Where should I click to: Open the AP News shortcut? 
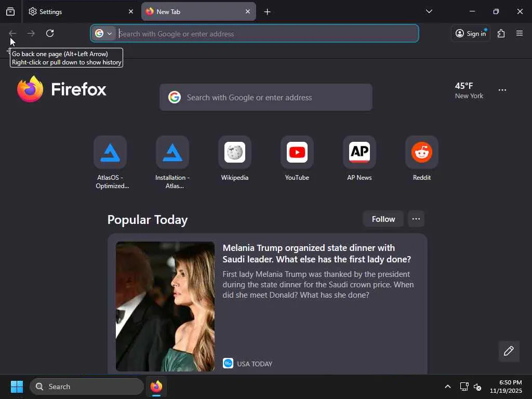pos(360,159)
